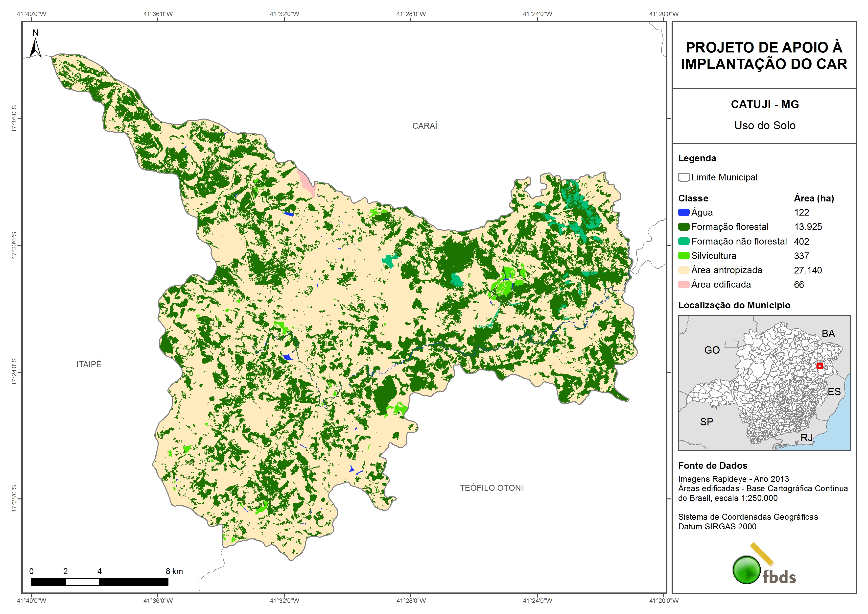Click the black and white scale bar
The width and height of the screenshot is (868, 614).
coord(99,582)
